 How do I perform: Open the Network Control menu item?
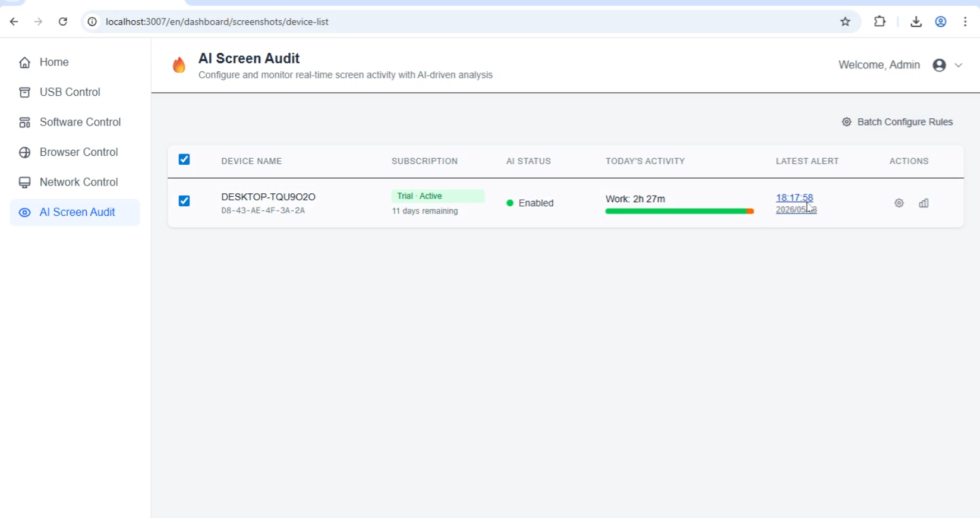pyautogui.click(x=74, y=183)
